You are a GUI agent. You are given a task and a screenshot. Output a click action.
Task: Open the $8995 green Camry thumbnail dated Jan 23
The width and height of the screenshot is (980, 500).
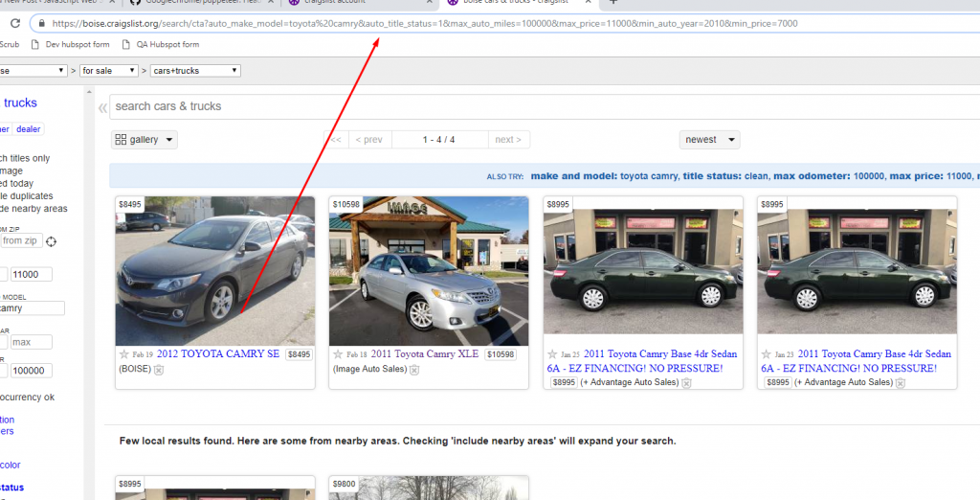[x=857, y=272]
